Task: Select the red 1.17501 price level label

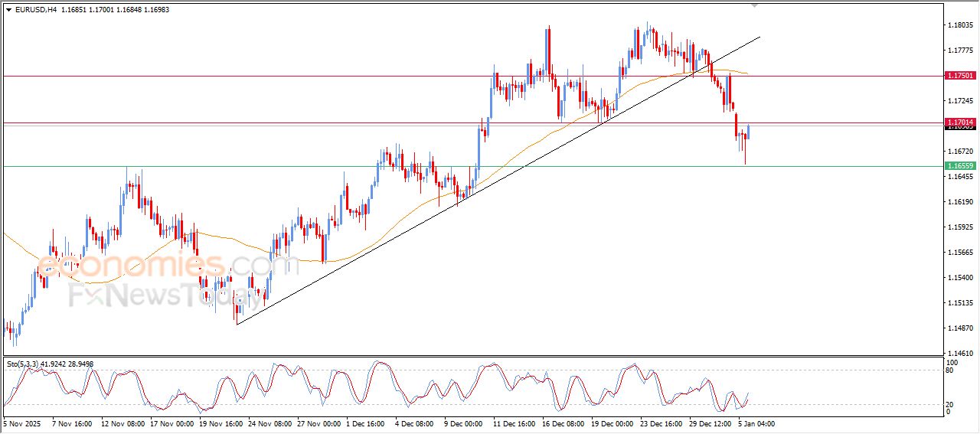Action: tap(960, 76)
